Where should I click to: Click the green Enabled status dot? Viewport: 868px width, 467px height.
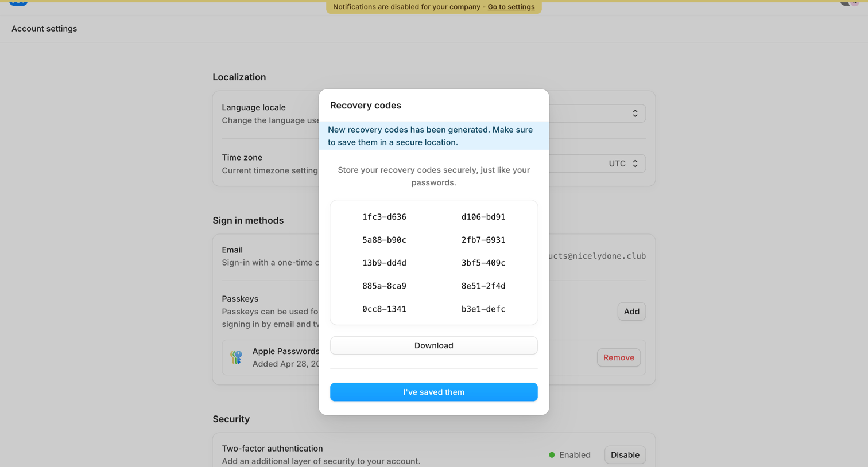552,455
